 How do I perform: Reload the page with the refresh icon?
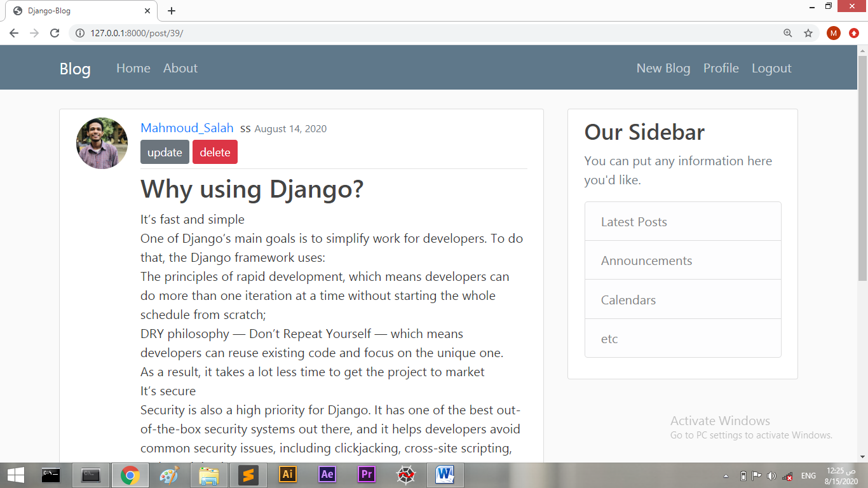tap(55, 33)
